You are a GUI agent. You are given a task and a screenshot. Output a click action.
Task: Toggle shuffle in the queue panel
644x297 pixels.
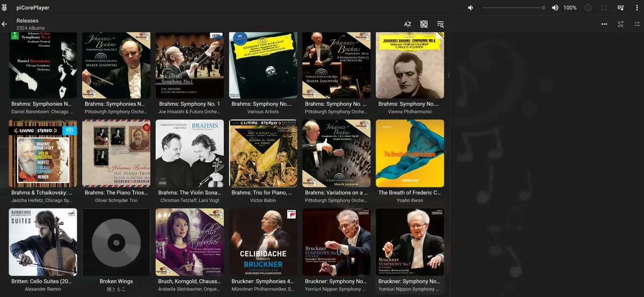pos(620,24)
